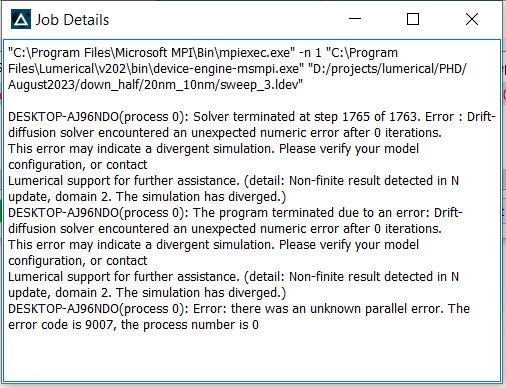The height and width of the screenshot is (388, 506).
Task: Click the '-n 1' command argument
Action: (310, 53)
